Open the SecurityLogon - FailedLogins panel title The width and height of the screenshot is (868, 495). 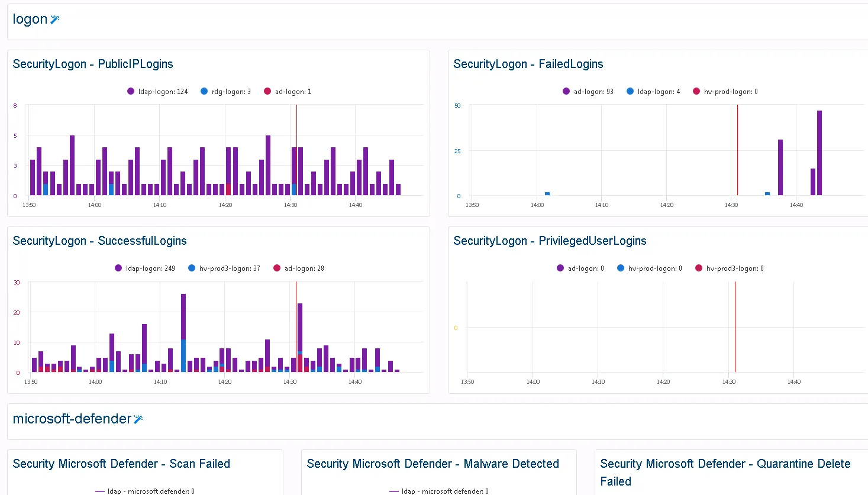528,64
